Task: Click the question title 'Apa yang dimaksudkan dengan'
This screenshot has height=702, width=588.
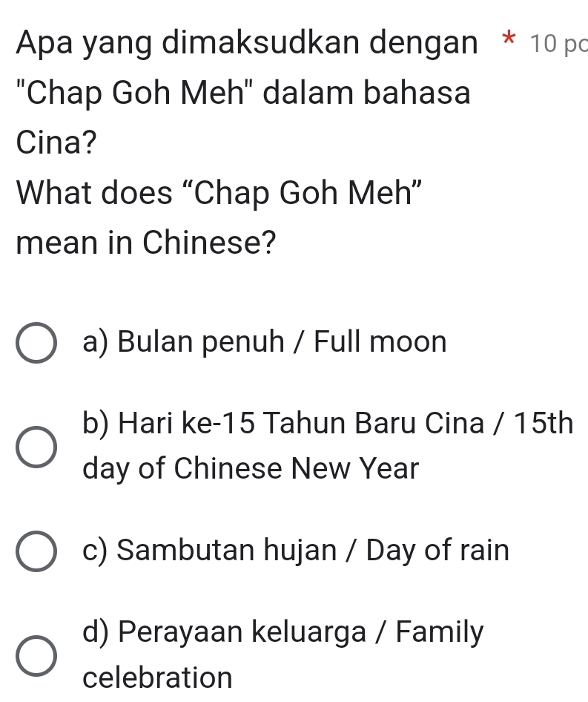Action: [245, 43]
